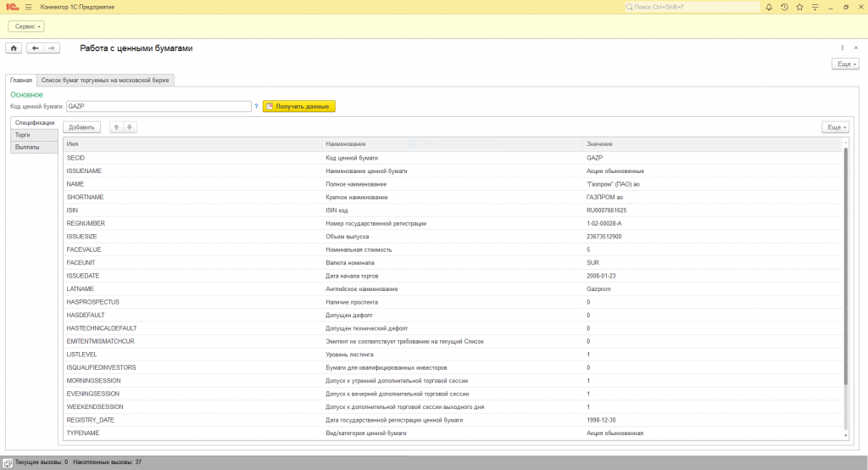Open the Сервис dropdown menu

point(26,26)
